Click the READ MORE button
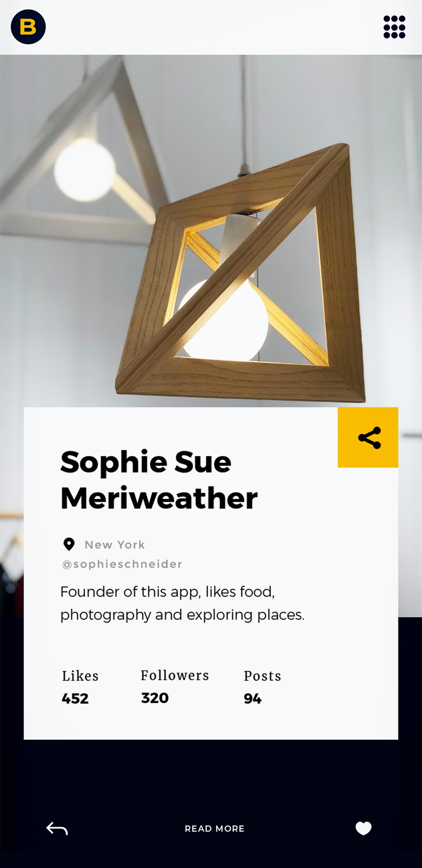Viewport: 422px width, 868px height. [x=214, y=829]
